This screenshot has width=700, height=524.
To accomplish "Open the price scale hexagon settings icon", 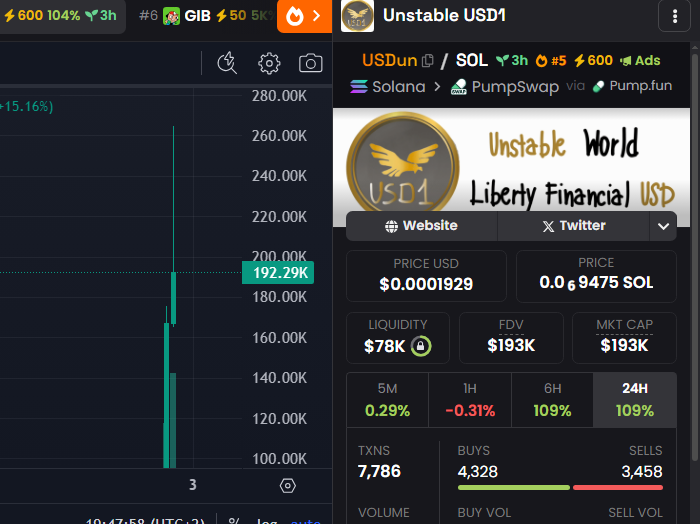I will 288,486.
